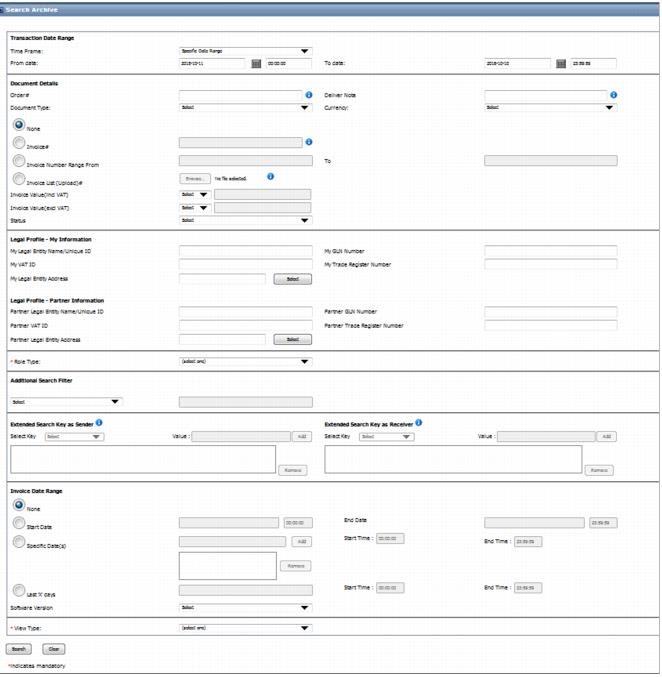Viewport: 662px width, 677px height.
Task: Open the Role Type dropdown
Action: pos(245,361)
